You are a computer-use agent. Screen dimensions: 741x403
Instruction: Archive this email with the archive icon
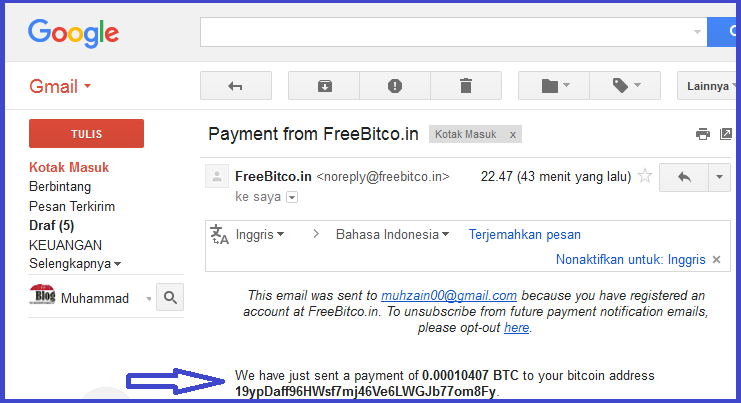[324, 86]
